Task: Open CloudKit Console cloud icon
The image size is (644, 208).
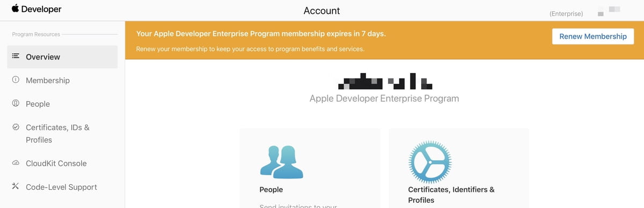Action: coord(16,163)
